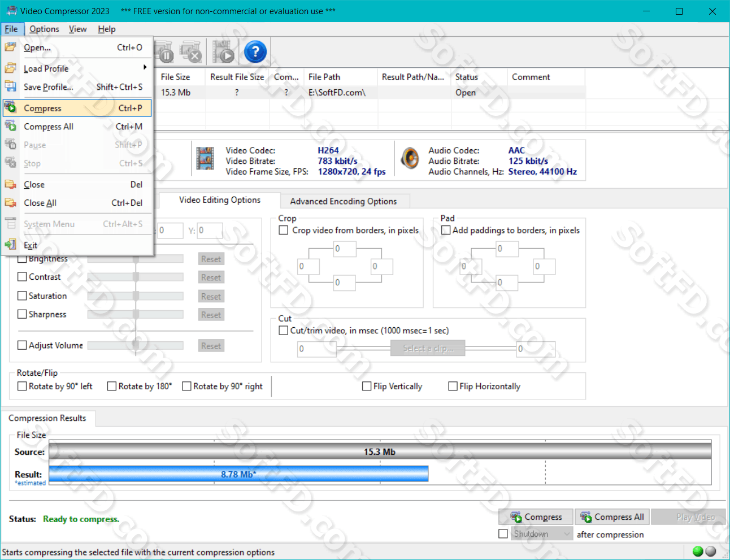Screen dimensions: 730x560
Task: Select the Compression Results tab
Action: tap(47, 418)
